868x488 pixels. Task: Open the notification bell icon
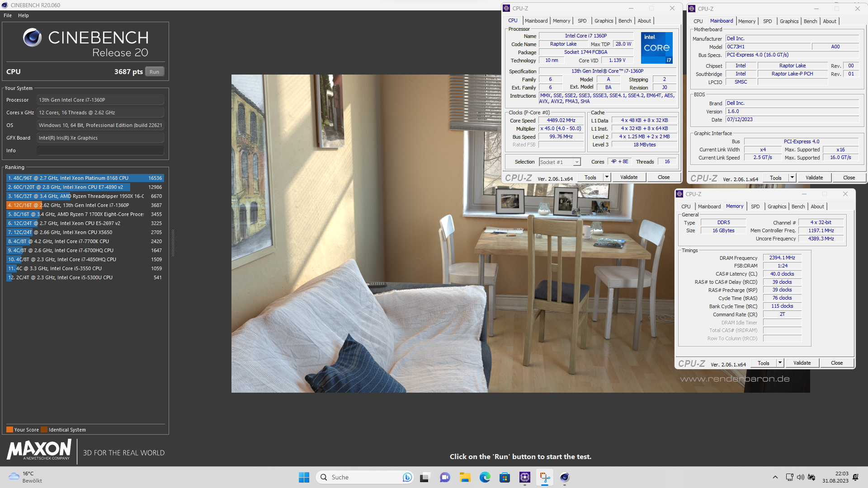[x=855, y=477]
